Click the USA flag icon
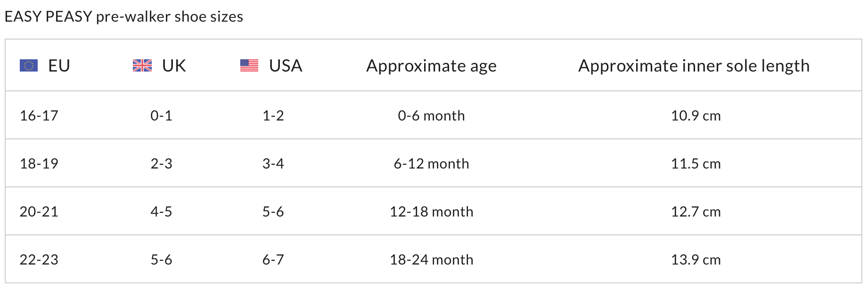 click(249, 65)
